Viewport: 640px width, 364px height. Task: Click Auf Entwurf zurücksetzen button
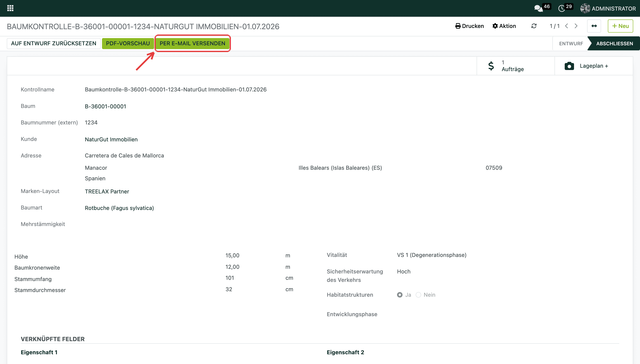54,44
